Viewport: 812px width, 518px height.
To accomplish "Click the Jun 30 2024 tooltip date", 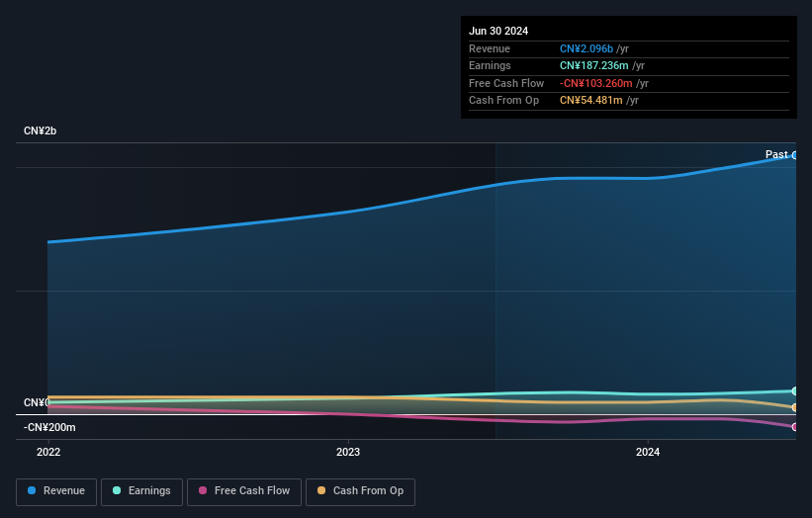I will point(498,31).
